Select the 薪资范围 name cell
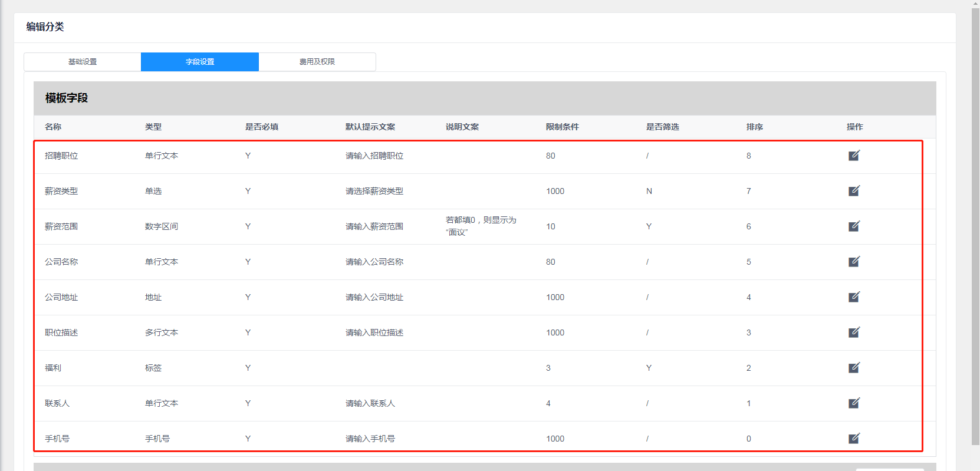The image size is (980, 471). [x=61, y=226]
